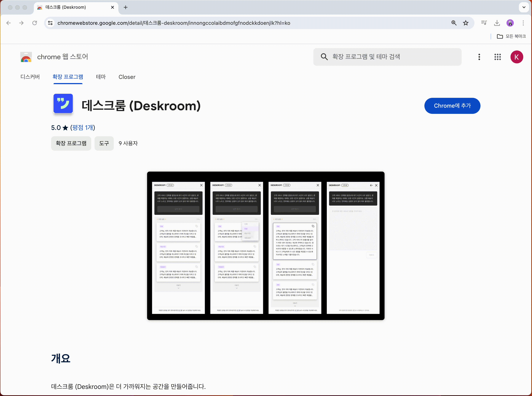Screen dimensions: 532x396
Task: Click the address bar URL
Action: coord(174,23)
